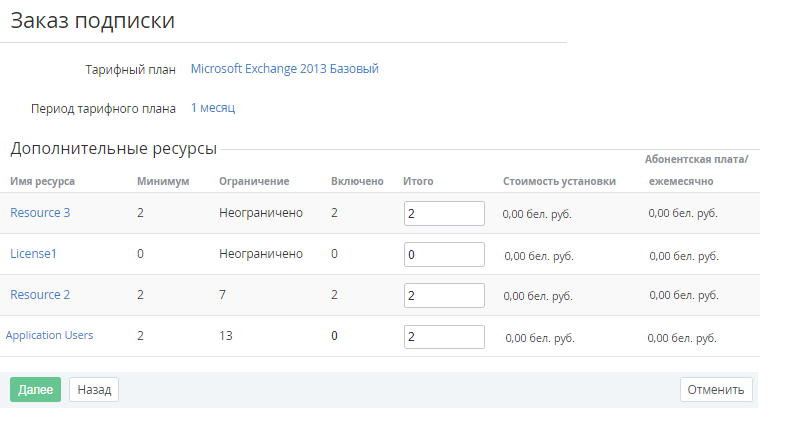The width and height of the screenshot is (789, 428).
Task: Select the Ограничение column header
Action: pyautogui.click(x=254, y=181)
